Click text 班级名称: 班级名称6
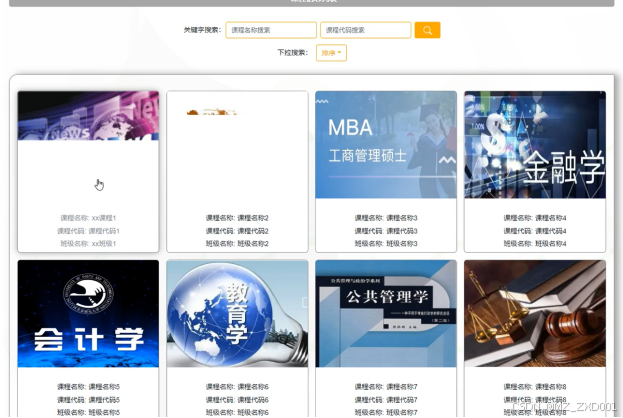Image resolution: width=623 pixels, height=418 pixels. 237,412
